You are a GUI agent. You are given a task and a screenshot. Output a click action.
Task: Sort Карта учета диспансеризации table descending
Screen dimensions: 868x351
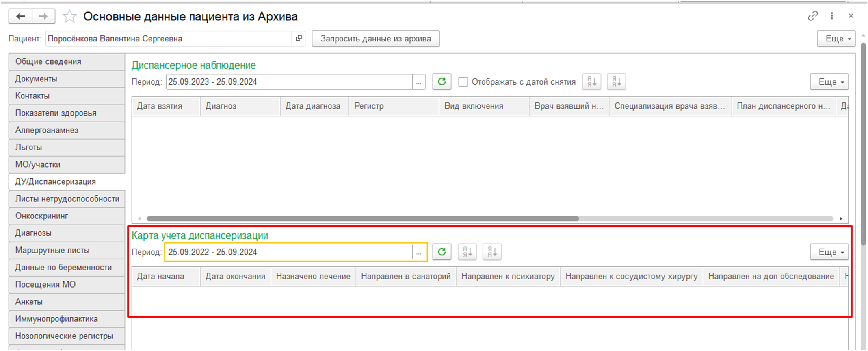click(x=492, y=252)
